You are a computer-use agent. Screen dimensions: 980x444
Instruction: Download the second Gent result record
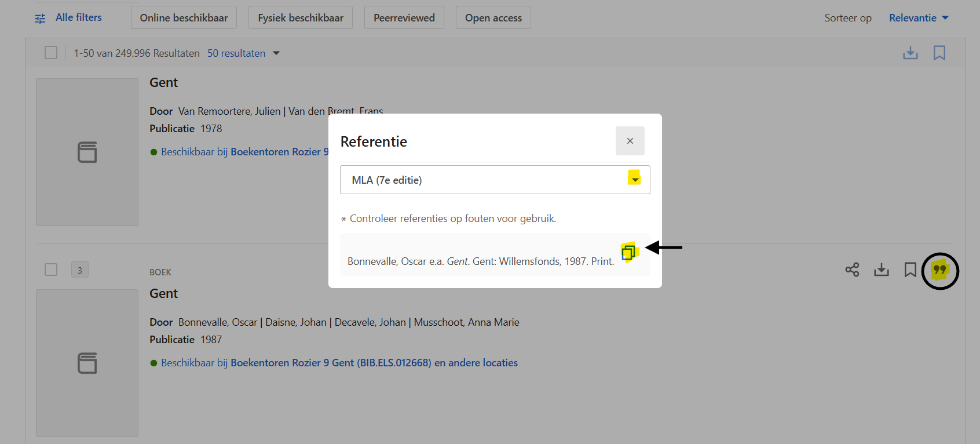[881, 270]
